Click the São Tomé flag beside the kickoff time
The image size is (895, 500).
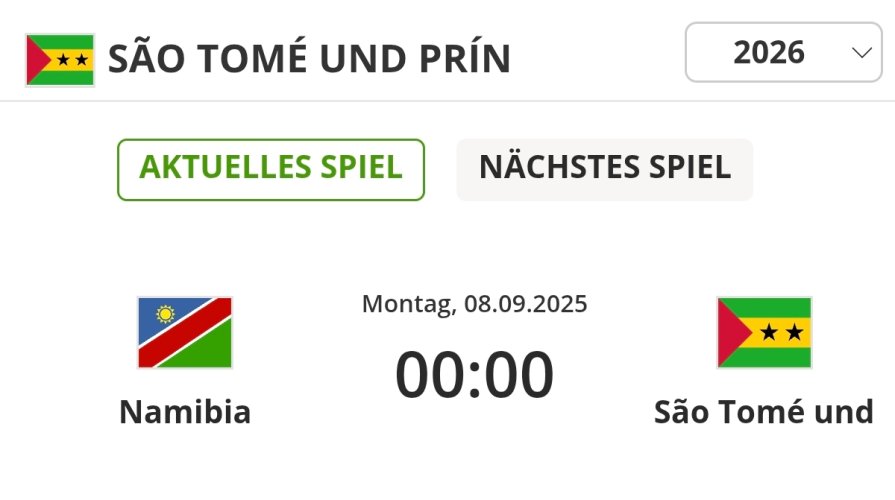764,333
